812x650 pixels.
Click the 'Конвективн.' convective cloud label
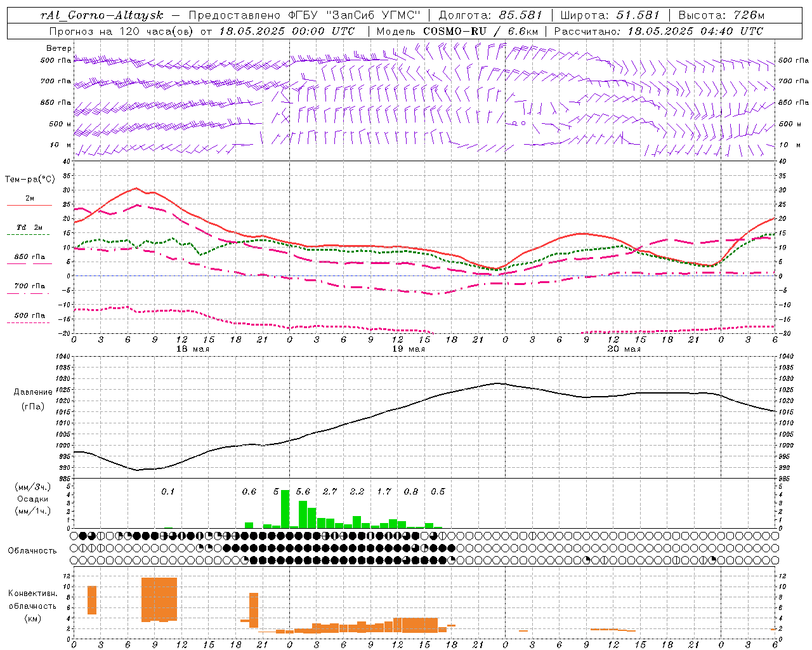pyautogui.click(x=32, y=593)
